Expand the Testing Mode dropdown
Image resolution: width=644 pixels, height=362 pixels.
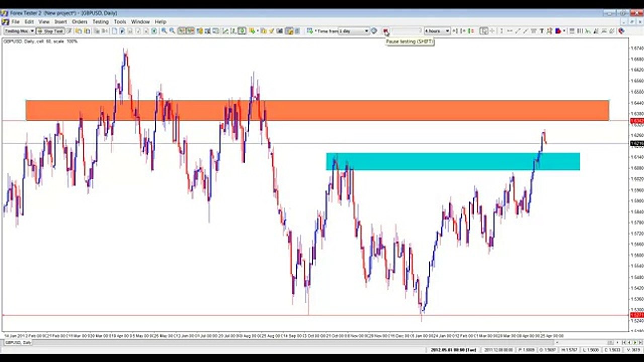click(x=32, y=31)
